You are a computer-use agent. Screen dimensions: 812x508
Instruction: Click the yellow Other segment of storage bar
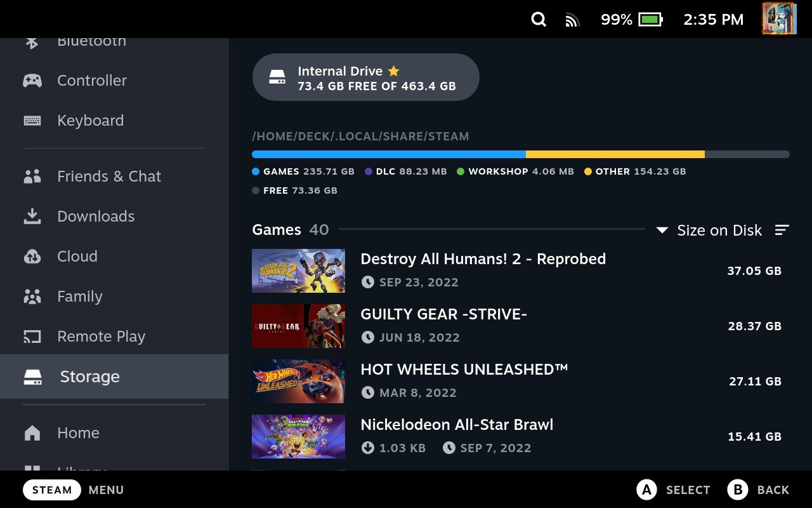click(x=615, y=154)
